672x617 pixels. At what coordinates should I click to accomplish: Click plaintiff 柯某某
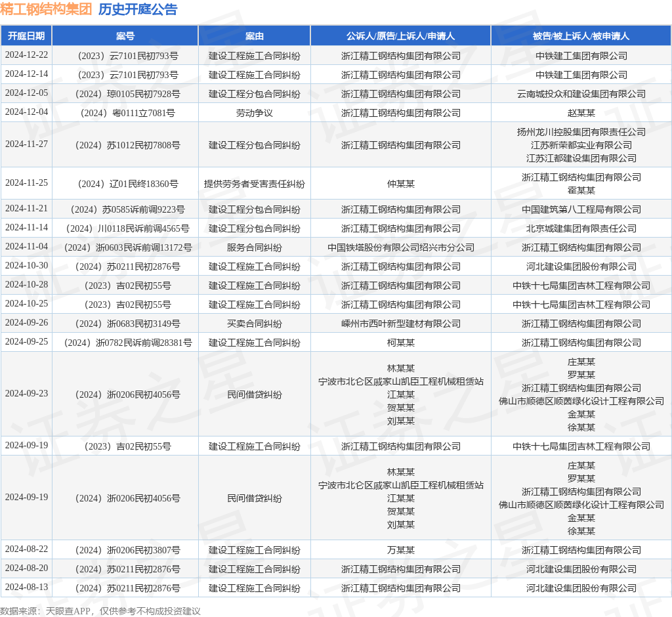point(401,343)
